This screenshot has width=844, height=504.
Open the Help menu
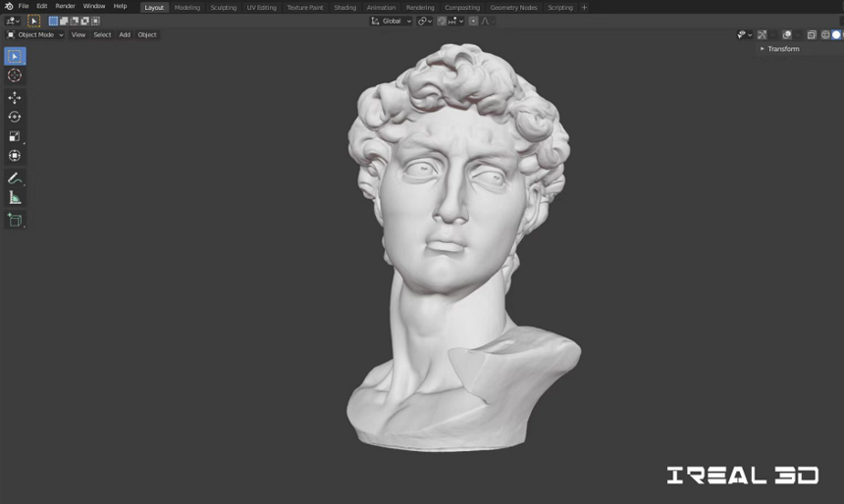[x=120, y=7]
